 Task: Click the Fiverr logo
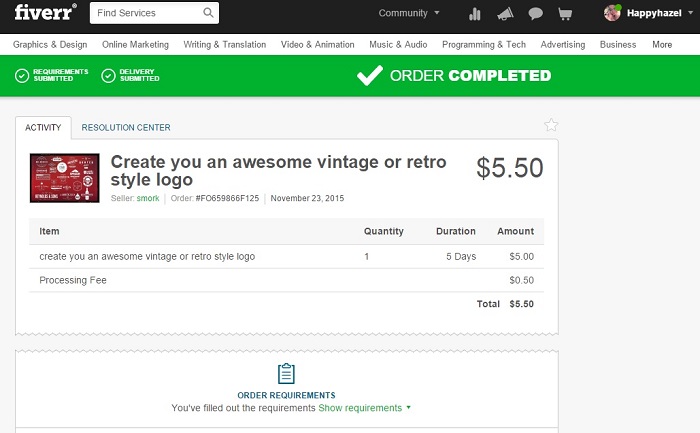click(x=43, y=13)
